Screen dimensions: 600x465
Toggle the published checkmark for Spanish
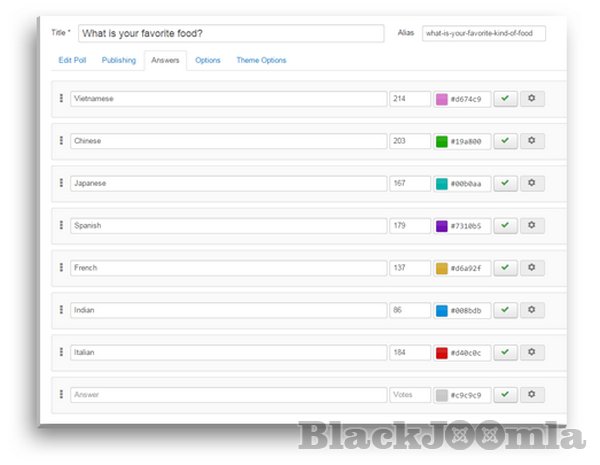pos(505,226)
